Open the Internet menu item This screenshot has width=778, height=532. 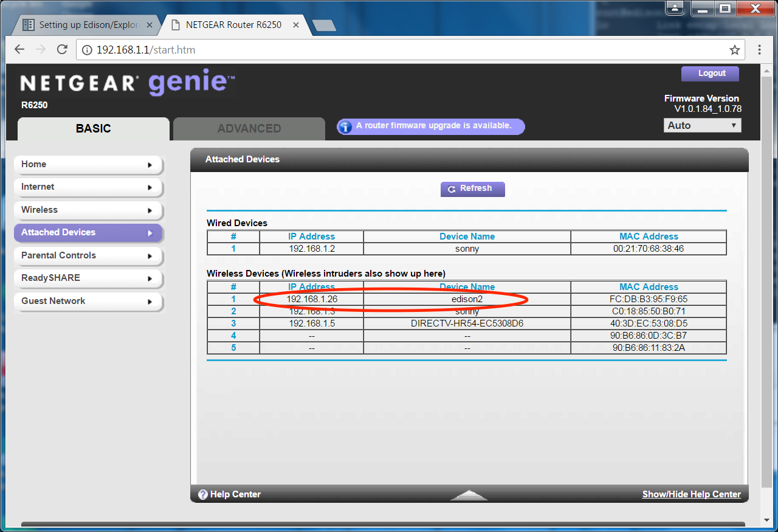pos(88,187)
